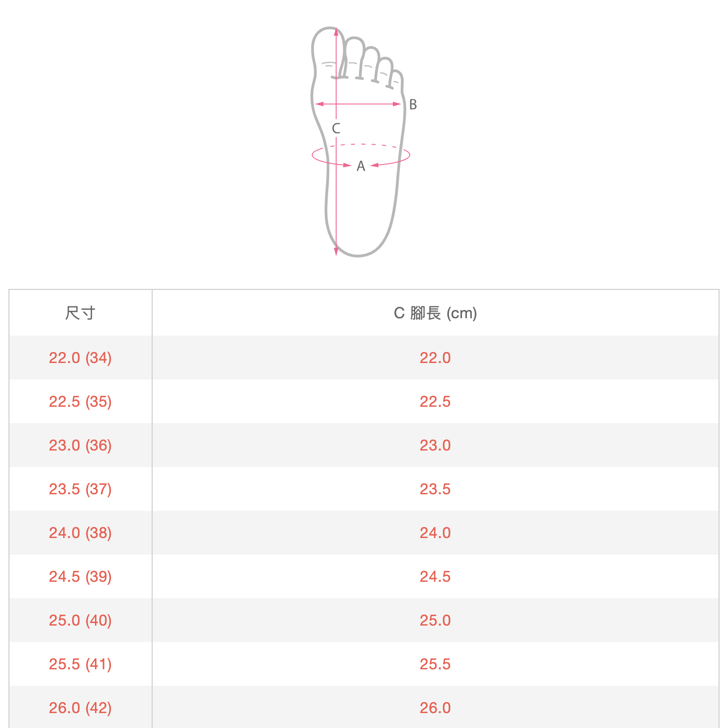Select size 22.0 (34) row
This screenshot has height=728, width=728.
pos(364,358)
